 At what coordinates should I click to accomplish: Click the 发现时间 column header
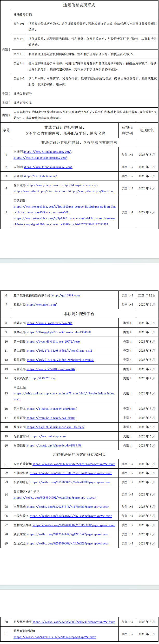pyautogui.click(x=147, y=130)
